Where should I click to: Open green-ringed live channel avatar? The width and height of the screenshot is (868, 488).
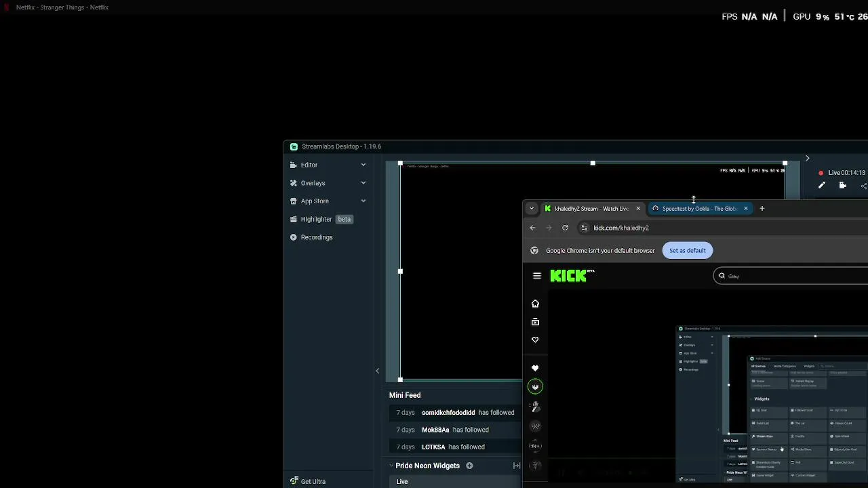[535, 386]
